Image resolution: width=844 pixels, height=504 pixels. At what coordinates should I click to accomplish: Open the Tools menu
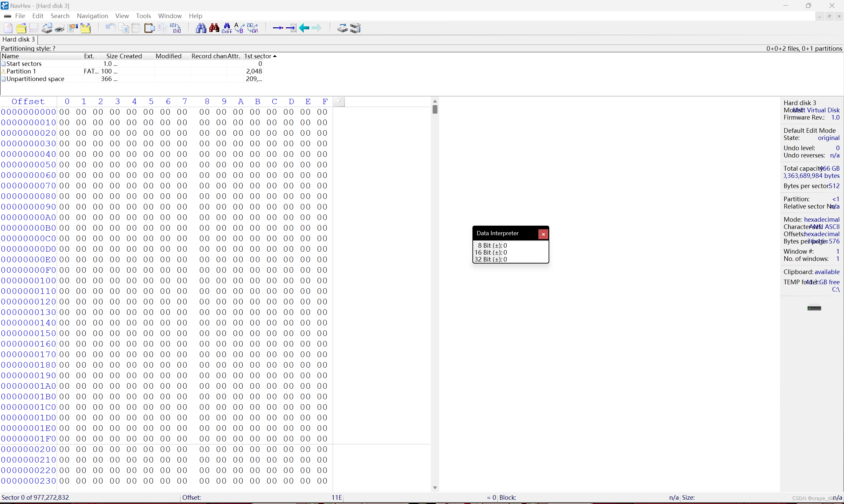pos(143,16)
